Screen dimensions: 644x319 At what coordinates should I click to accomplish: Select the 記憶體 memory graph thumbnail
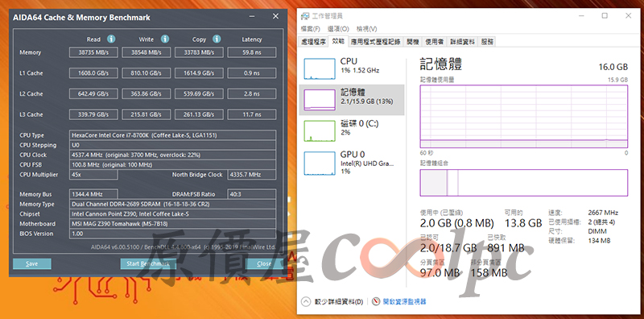click(x=320, y=100)
